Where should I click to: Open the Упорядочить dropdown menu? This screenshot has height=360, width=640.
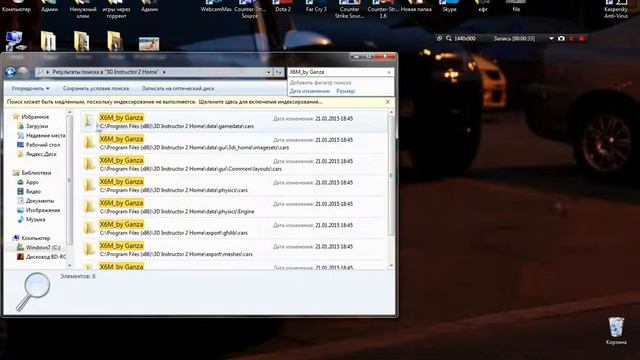[30, 88]
